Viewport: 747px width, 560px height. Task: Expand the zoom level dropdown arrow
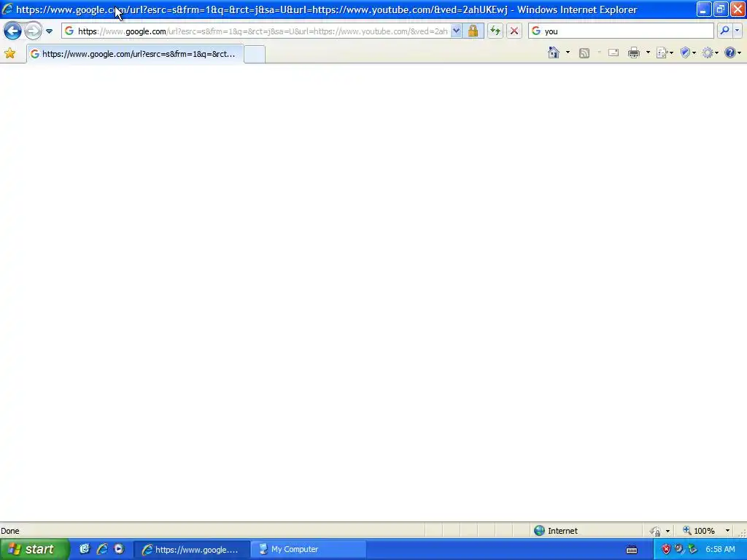click(x=727, y=531)
